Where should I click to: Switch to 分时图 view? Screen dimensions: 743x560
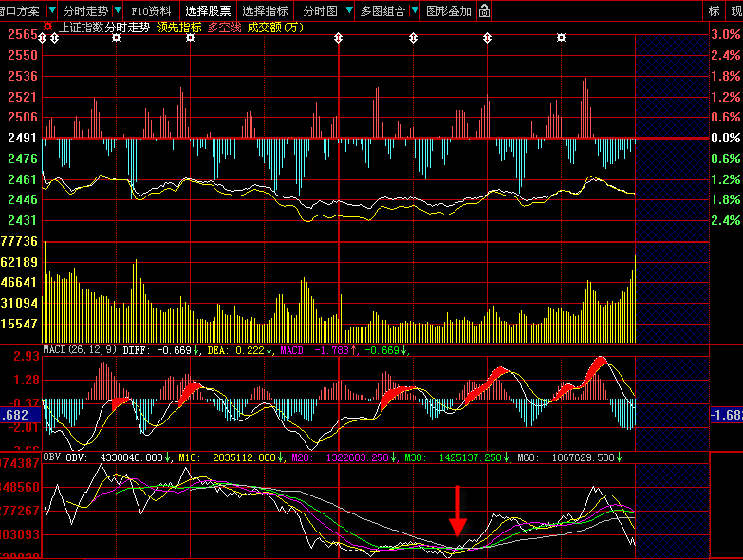coord(321,10)
